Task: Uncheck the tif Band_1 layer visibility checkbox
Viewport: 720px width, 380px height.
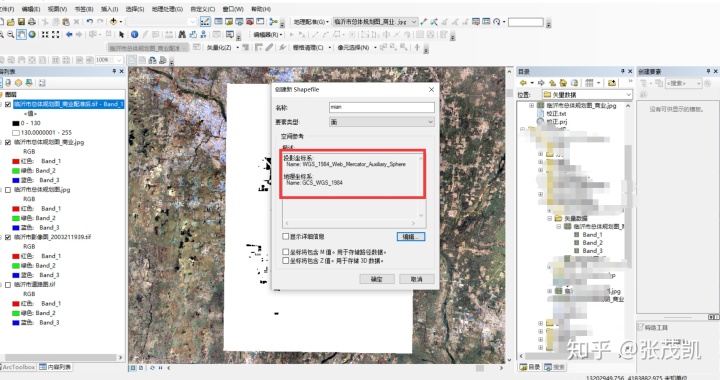Action: [8, 104]
